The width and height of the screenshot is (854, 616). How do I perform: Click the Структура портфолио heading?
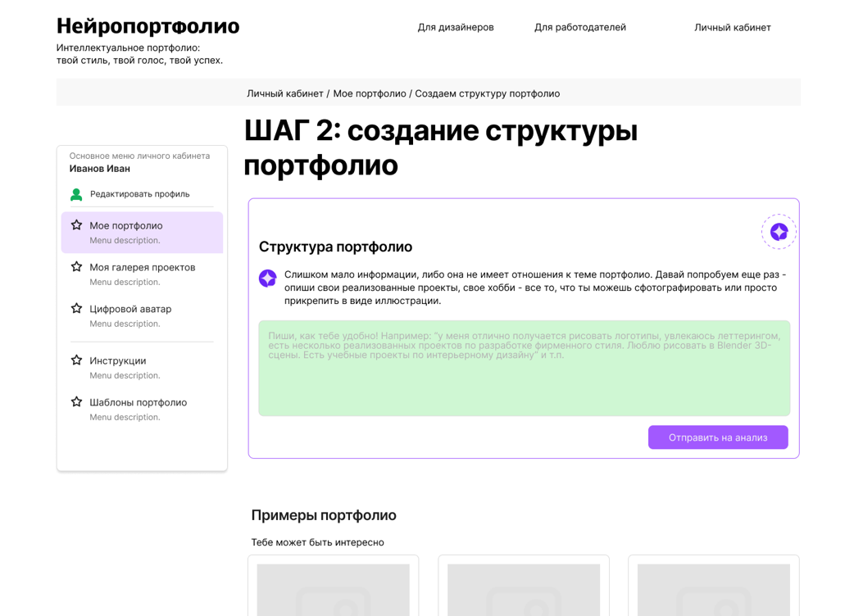[335, 247]
